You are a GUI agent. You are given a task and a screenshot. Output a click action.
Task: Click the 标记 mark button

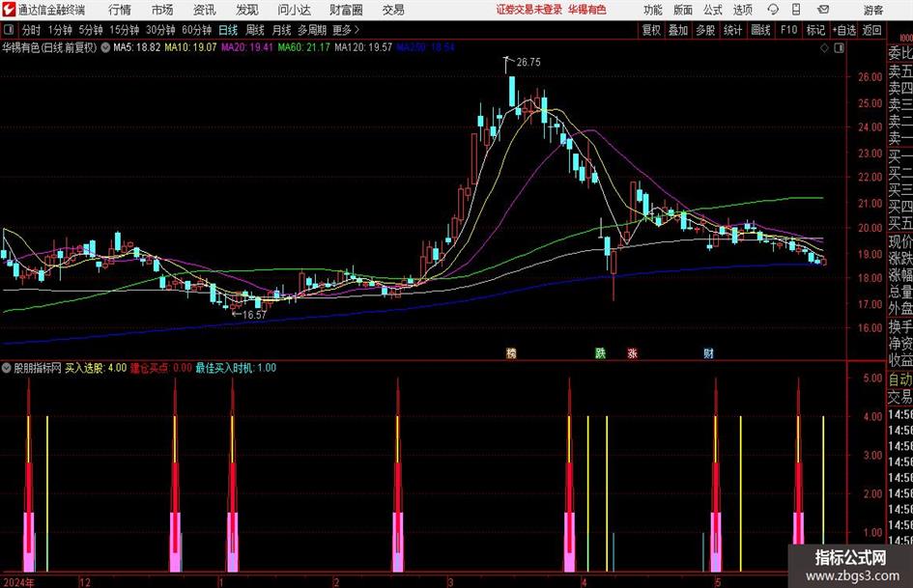pyautogui.click(x=815, y=30)
